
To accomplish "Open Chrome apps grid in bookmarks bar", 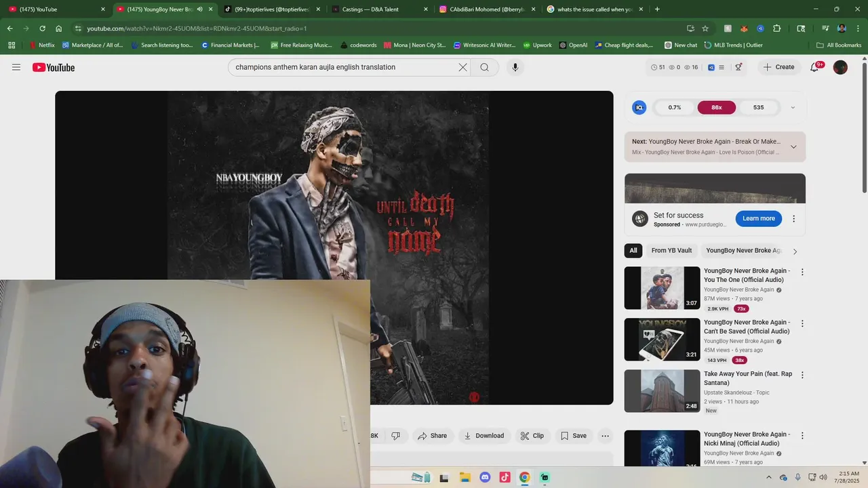I will (x=12, y=45).
